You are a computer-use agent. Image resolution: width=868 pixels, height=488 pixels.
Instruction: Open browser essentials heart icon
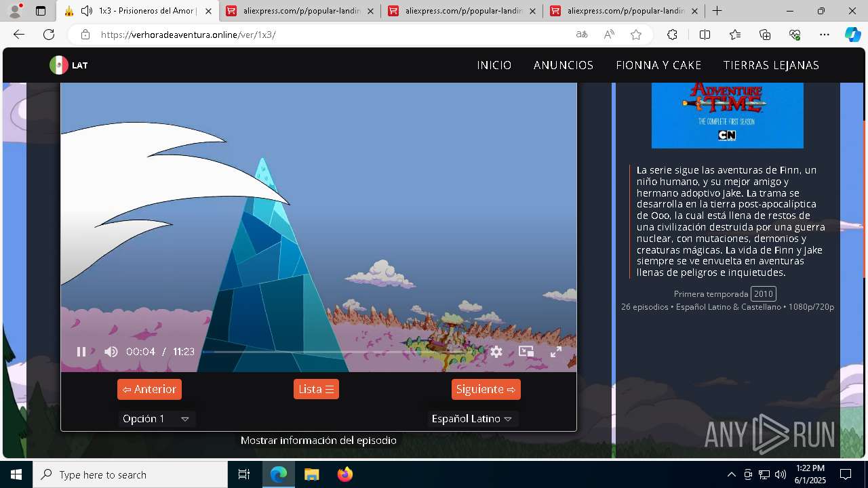(795, 35)
